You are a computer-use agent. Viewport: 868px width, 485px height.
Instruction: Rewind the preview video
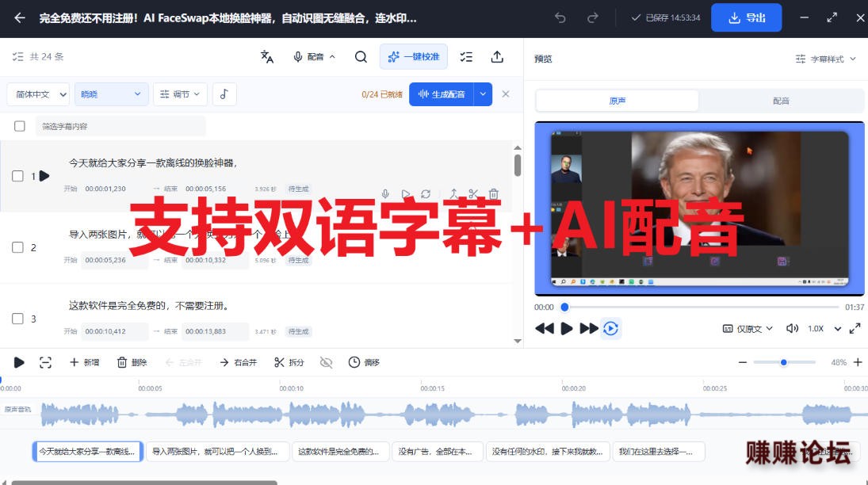coord(545,329)
